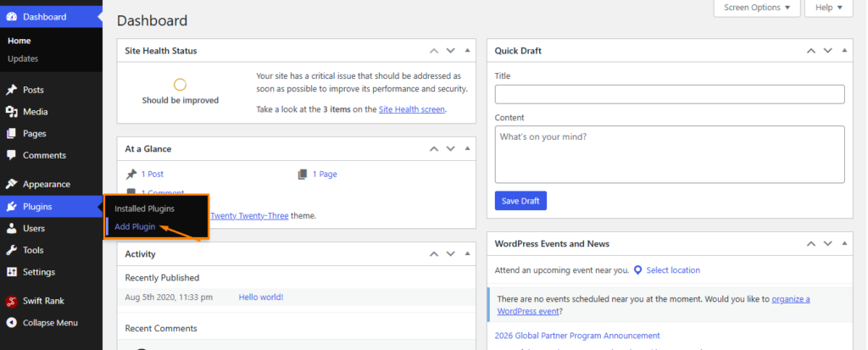
Task: Open Dashboard in the sidebar menu
Action: (x=44, y=17)
